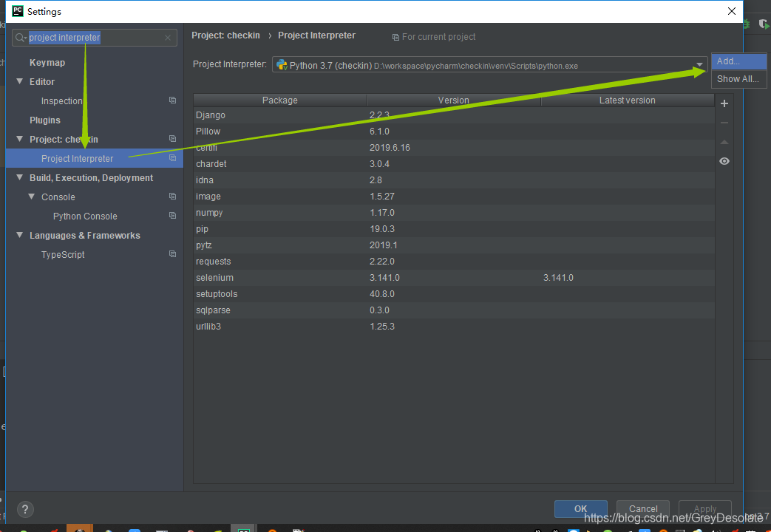Select the sqlparse package row
This screenshot has width=771, height=532.
pyautogui.click(x=454, y=310)
